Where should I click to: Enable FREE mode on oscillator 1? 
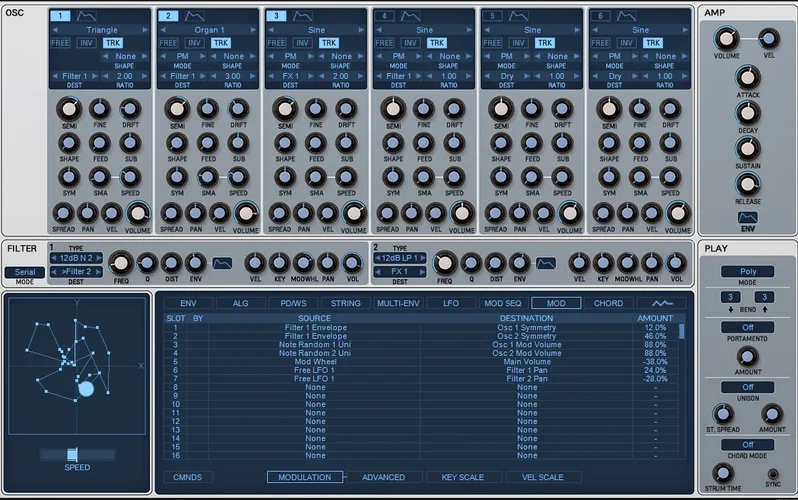pos(60,43)
